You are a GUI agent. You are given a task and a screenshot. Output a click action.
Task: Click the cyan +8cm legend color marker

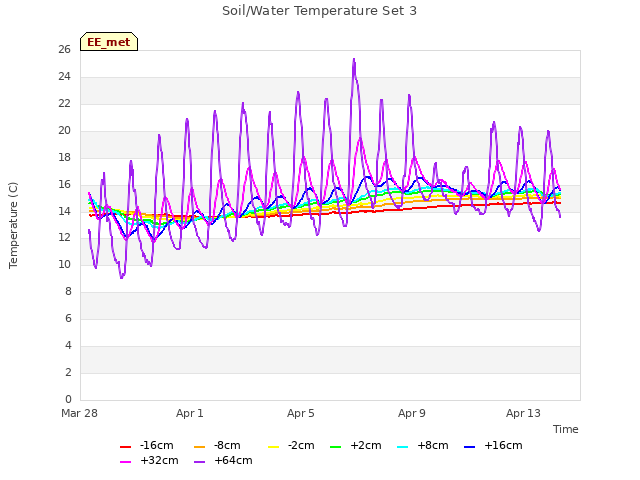tap(402, 447)
